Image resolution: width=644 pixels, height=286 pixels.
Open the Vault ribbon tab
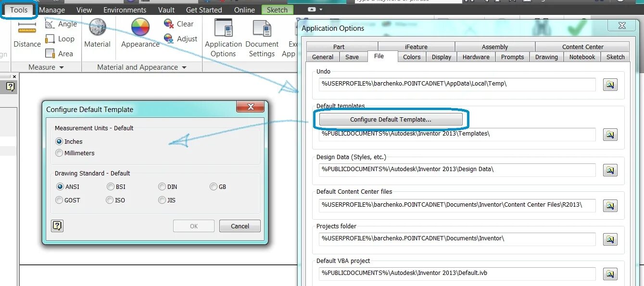click(166, 10)
